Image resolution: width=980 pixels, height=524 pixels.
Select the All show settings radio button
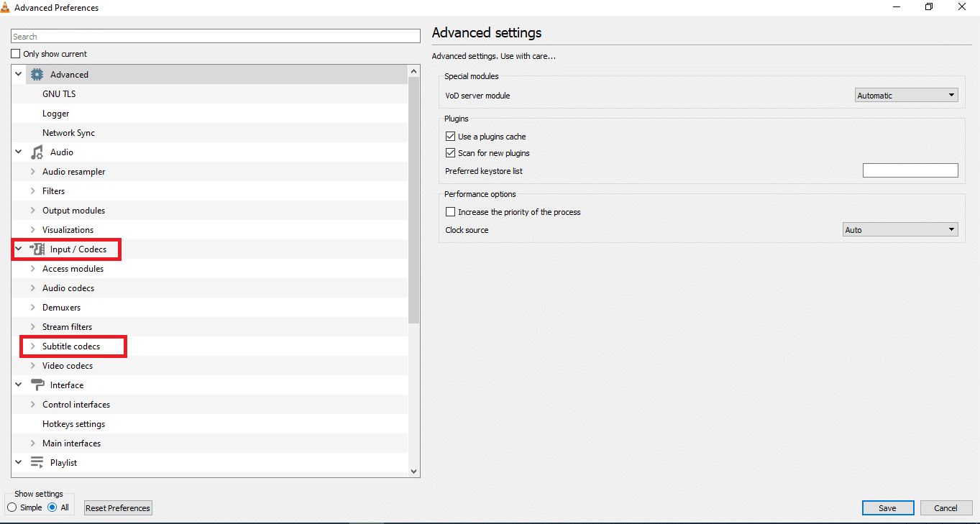coord(52,507)
